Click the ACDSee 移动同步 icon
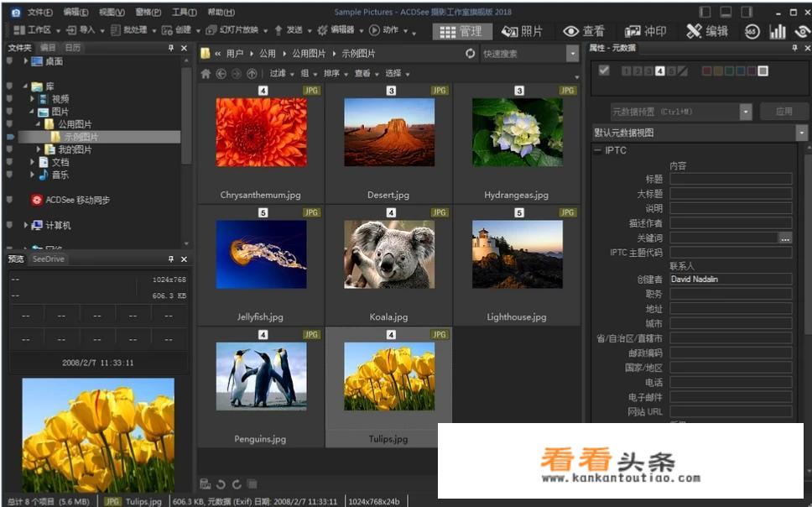 coord(37,200)
